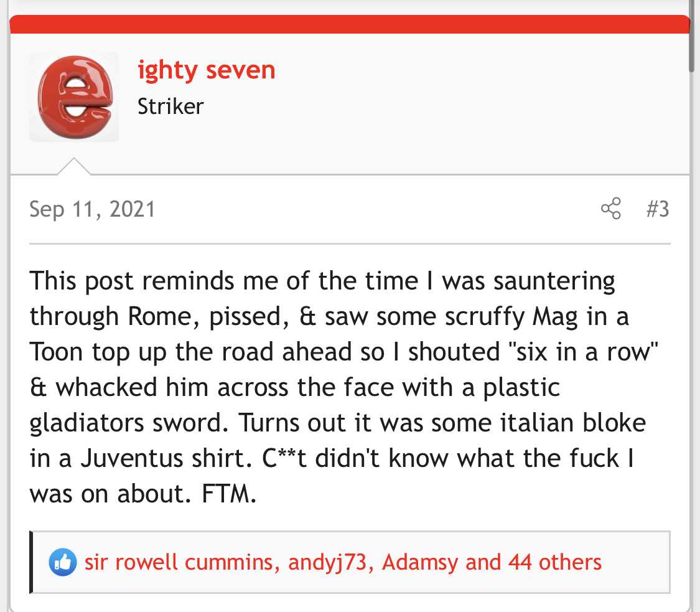The image size is (700, 612).
Task: Open sir rowell cummins' profile
Action: point(179,562)
